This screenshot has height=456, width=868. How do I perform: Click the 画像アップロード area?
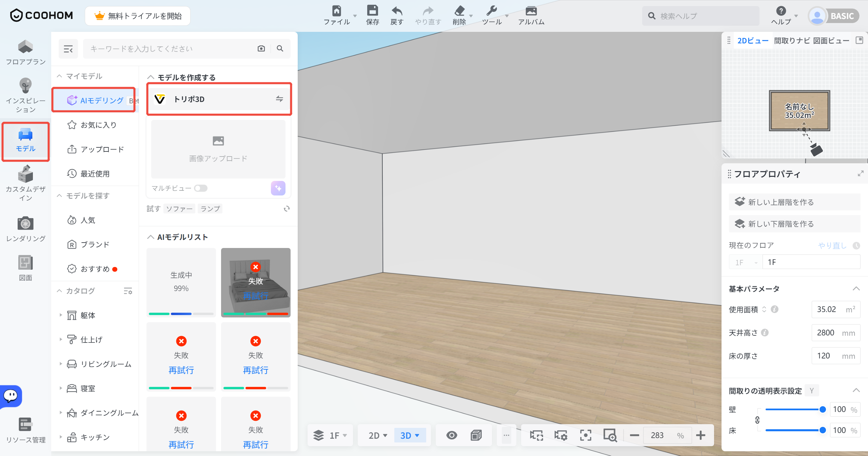point(218,149)
